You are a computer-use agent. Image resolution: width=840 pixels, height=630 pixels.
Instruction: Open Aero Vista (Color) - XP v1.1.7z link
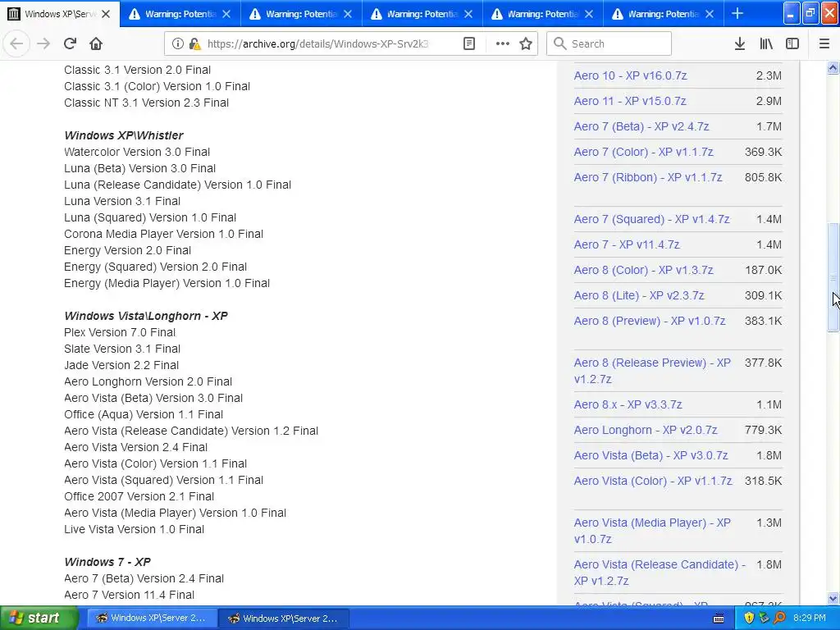click(x=652, y=481)
